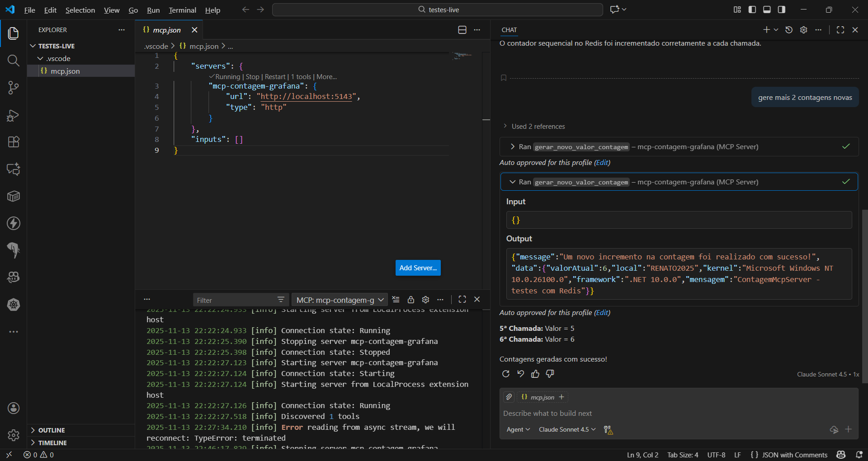Open the Source Control view
868x461 pixels.
(x=14, y=88)
